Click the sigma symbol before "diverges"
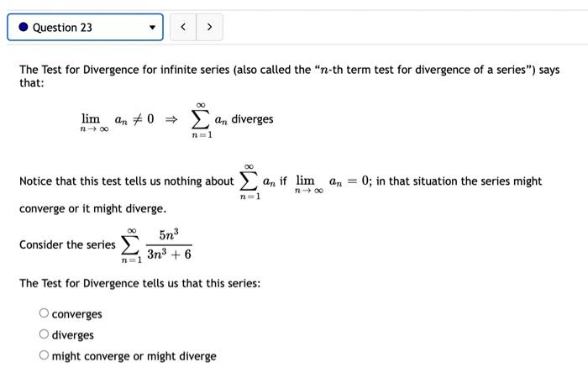The width and height of the screenshot is (588, 378). pos(201,120)
